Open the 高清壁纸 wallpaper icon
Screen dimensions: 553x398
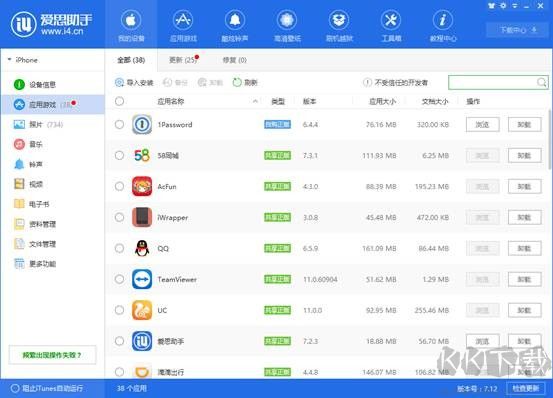tap(287, 20)
